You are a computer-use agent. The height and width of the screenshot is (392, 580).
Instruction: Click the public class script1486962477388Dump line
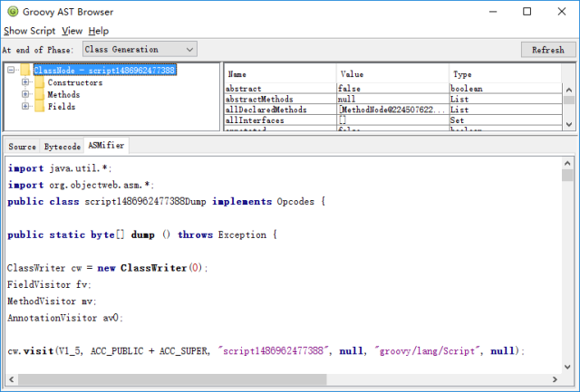(167, 202)
